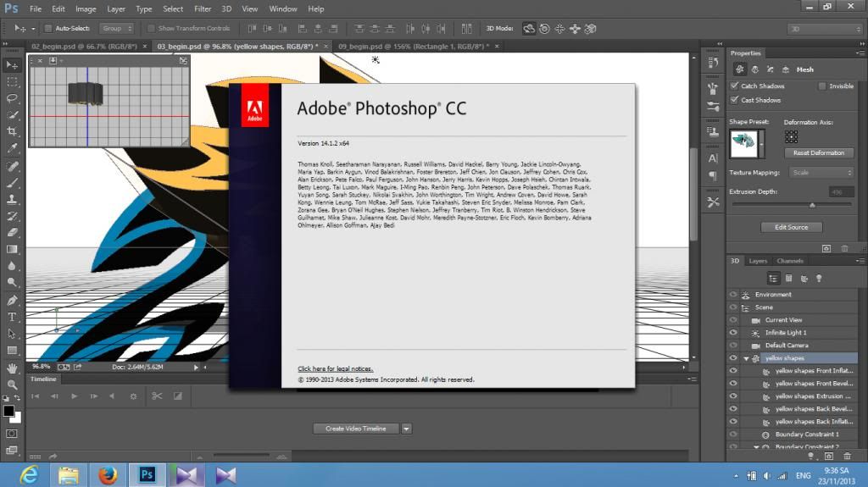This screenshot has width=868, height=487.
Task: Activate the Hand tool
Action: [x=12, y=368]
